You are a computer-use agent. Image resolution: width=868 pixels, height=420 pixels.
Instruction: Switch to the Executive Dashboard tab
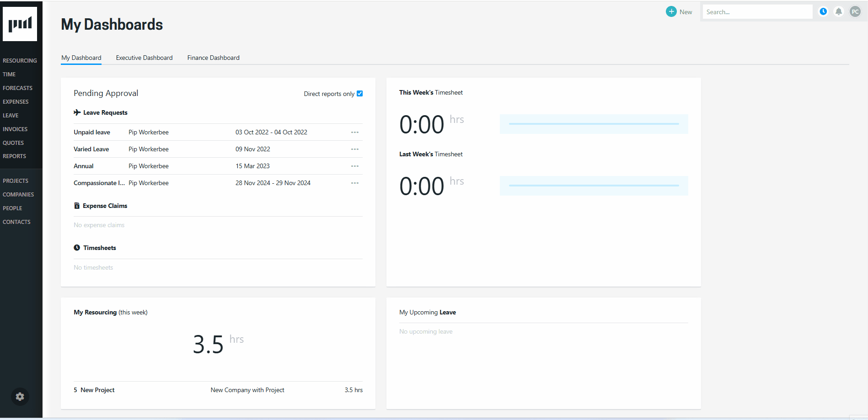coord(144,58)
